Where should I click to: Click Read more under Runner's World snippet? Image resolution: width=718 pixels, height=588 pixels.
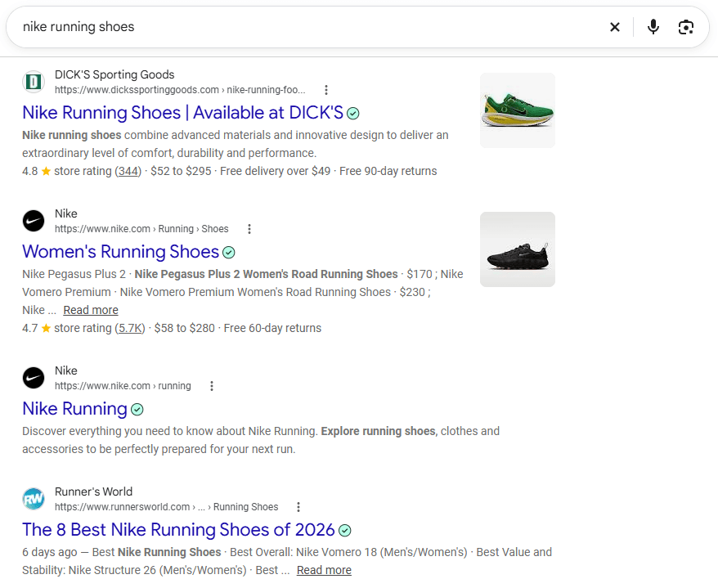click(324, 570)
